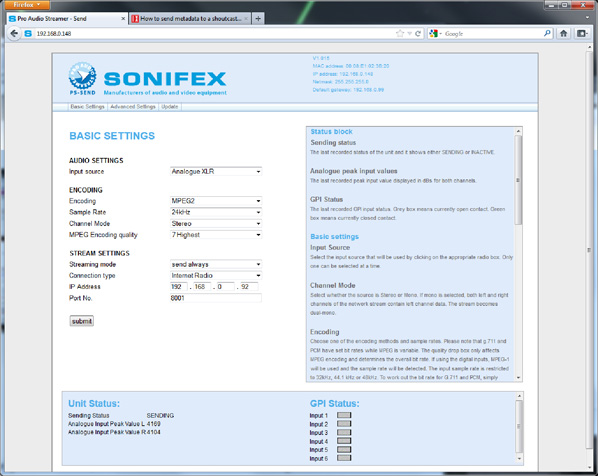Switch to the Advanced Settings tab

133,107
